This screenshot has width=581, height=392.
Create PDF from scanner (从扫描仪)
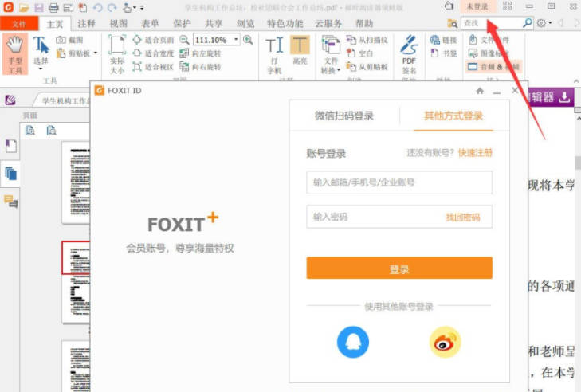(x=367, y=40)
